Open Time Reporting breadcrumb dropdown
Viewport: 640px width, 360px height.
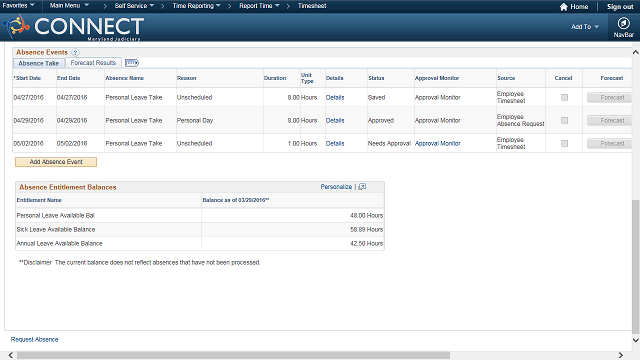(x=196, y=6)
